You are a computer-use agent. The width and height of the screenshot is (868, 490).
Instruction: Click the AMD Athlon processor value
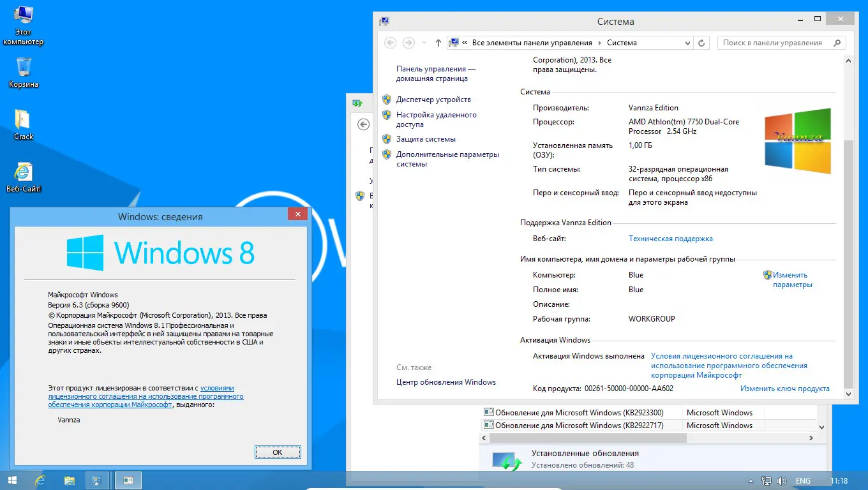coord(684,126)
